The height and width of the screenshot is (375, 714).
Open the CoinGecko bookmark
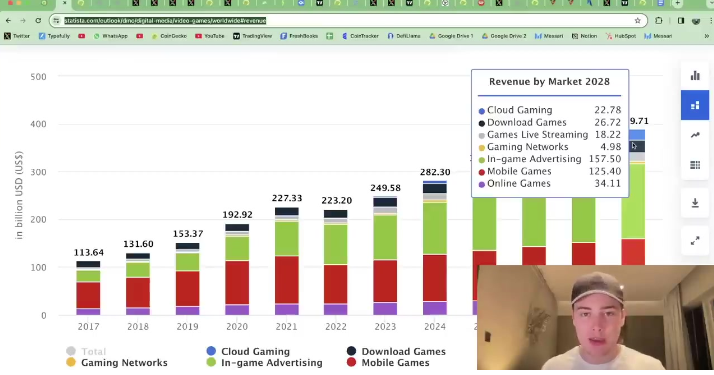coord(169,36)
